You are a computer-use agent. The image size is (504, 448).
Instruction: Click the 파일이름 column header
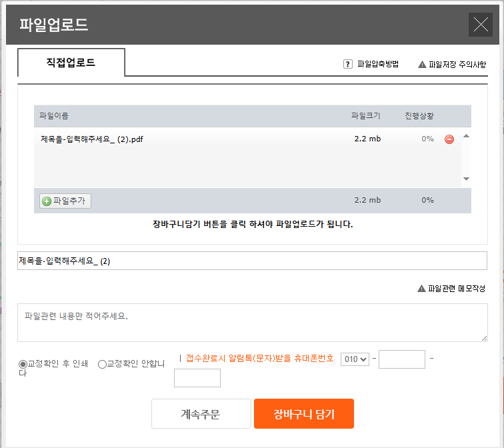click(x=54, y=116)
